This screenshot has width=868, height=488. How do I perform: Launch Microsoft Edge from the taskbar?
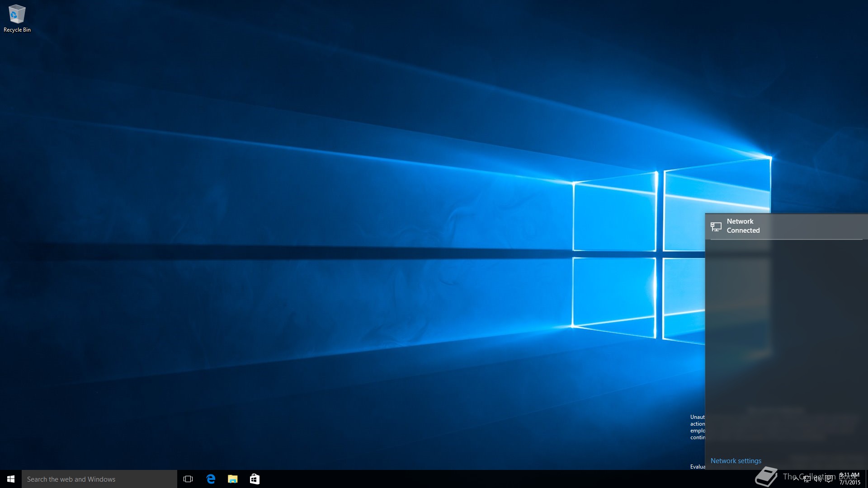(x=211, y=479)
